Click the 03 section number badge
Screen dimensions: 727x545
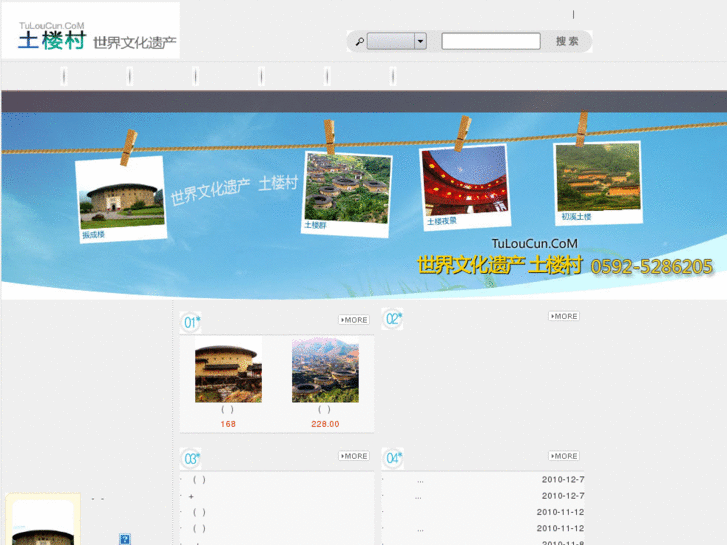191,459
